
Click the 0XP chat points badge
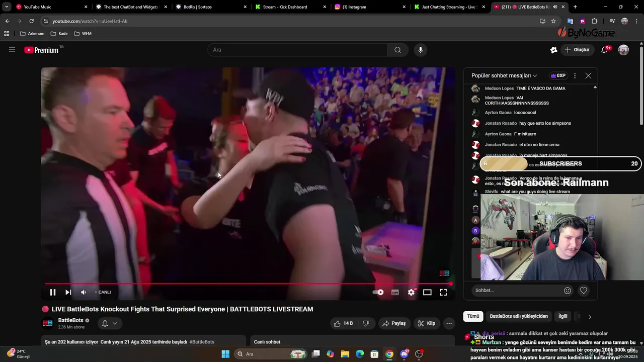point(558,75)
